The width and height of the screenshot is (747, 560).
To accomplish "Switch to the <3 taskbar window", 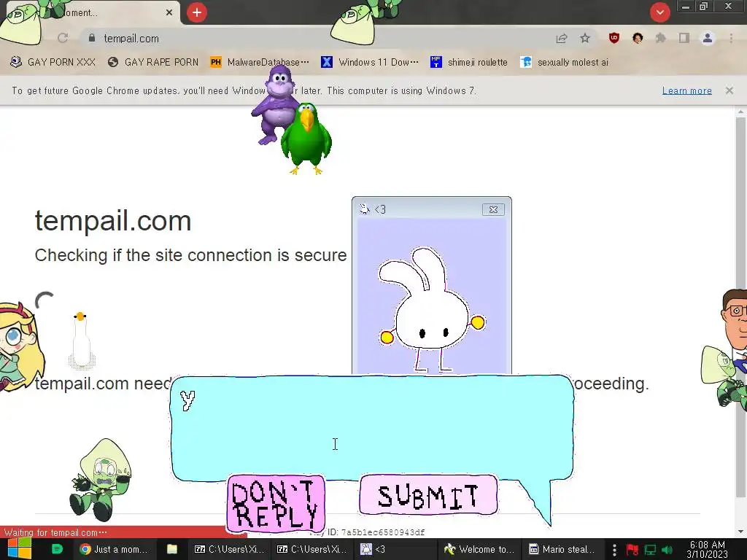I will coord(395,549).
